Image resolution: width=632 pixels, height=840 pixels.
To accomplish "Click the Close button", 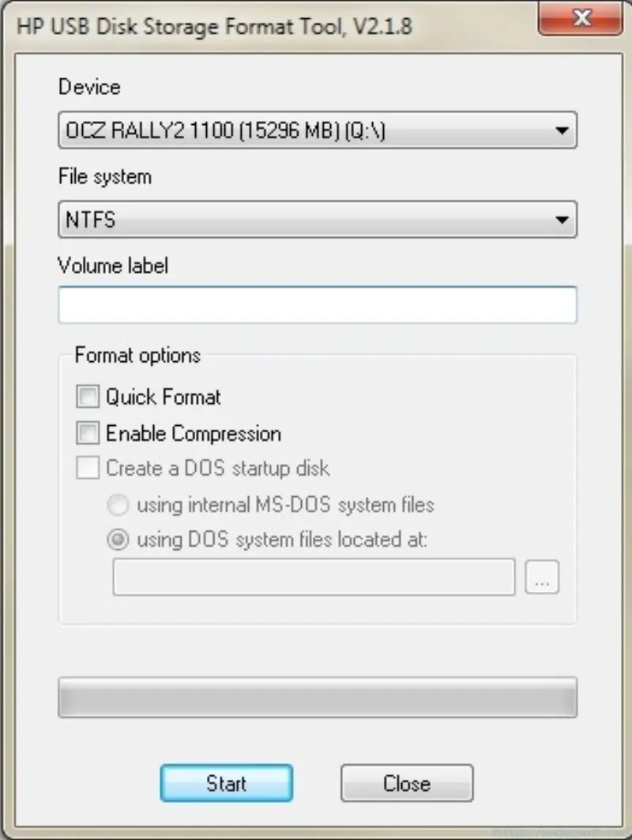I will 406,784.
